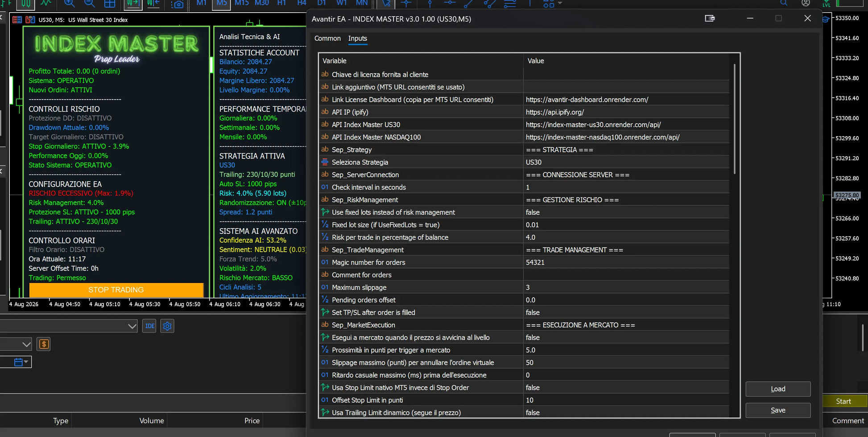868x437 pixels.
Task: Click the tile windows grid icon
Action: [110, 4]
